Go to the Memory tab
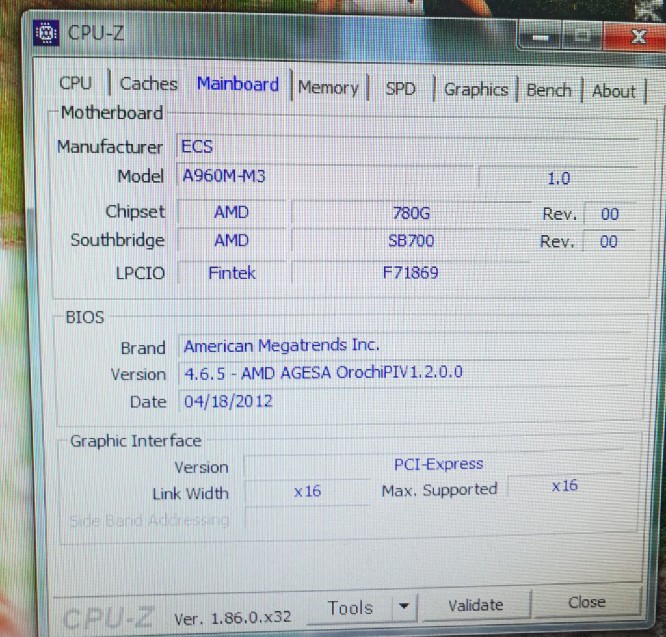The height and width of the screenshot is (637, 666). click(x=328, y=88)
